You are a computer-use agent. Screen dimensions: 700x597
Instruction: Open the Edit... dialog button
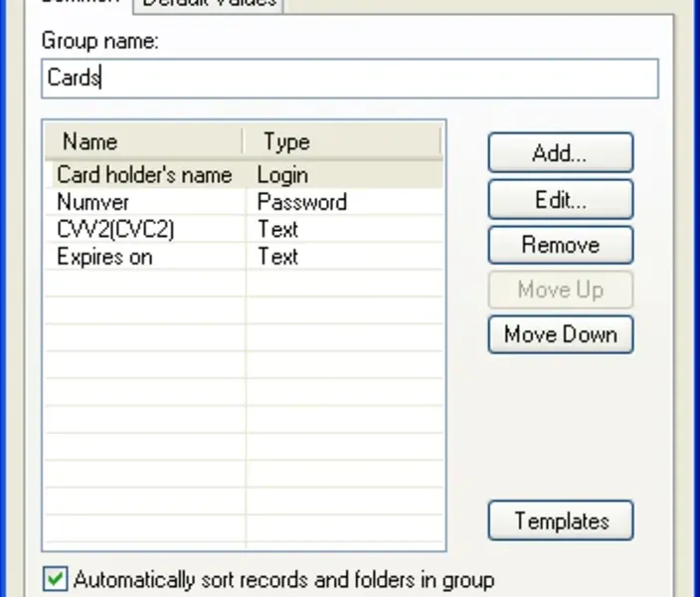(x=560, y=199)
